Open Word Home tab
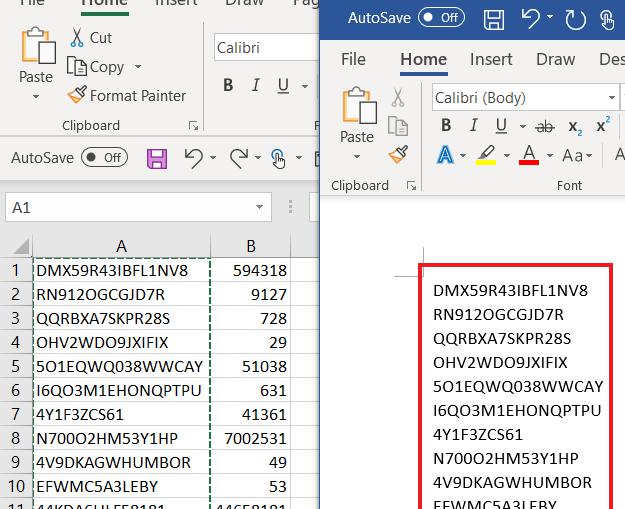Viewport: 625px width, 509px height. (x=423, y=60)
